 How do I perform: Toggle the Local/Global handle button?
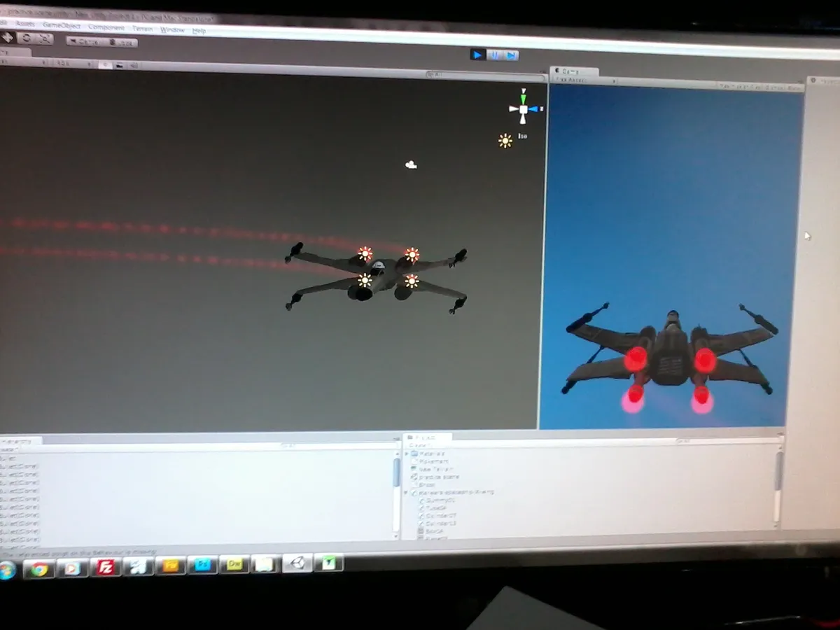(x=122, y=43)
